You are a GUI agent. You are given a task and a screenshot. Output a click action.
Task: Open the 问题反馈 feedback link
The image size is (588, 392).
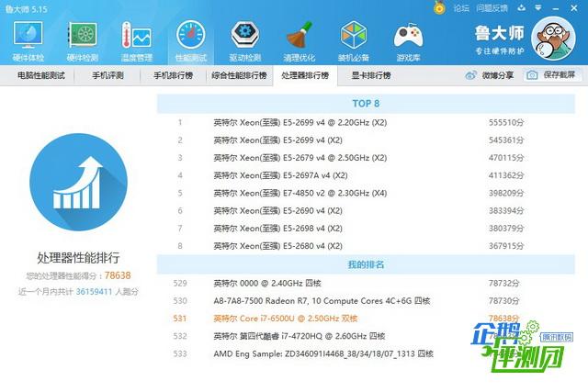pyautogui.click(x=492, y=8)
